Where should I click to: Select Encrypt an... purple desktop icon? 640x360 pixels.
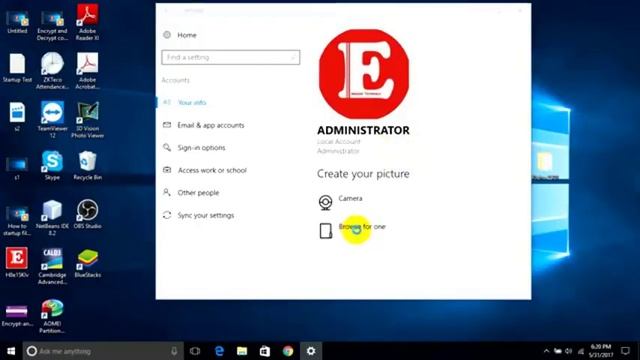(17, 315)
